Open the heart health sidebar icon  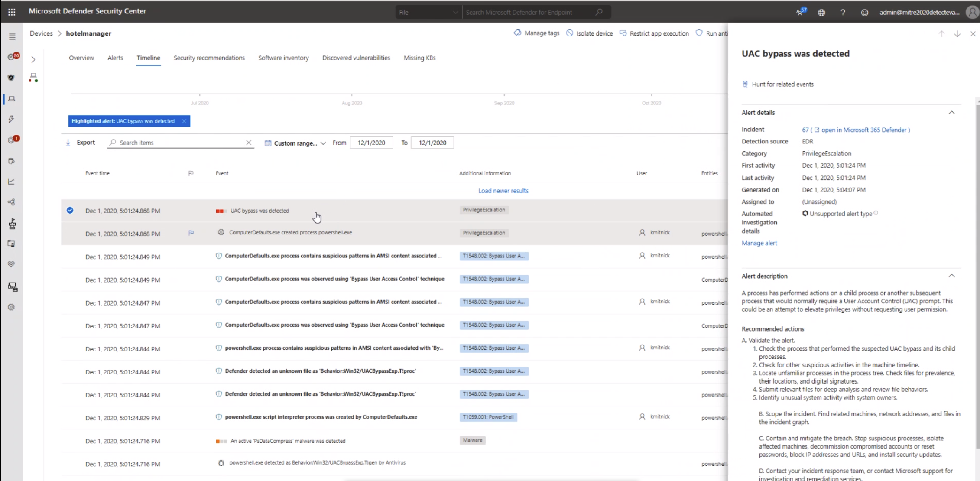(x=11, y=264)
